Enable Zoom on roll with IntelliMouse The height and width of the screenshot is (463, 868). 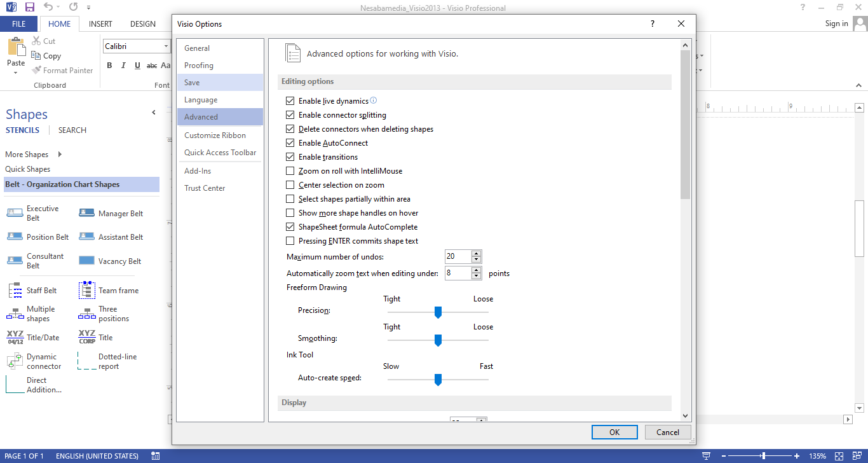[290, 171]
